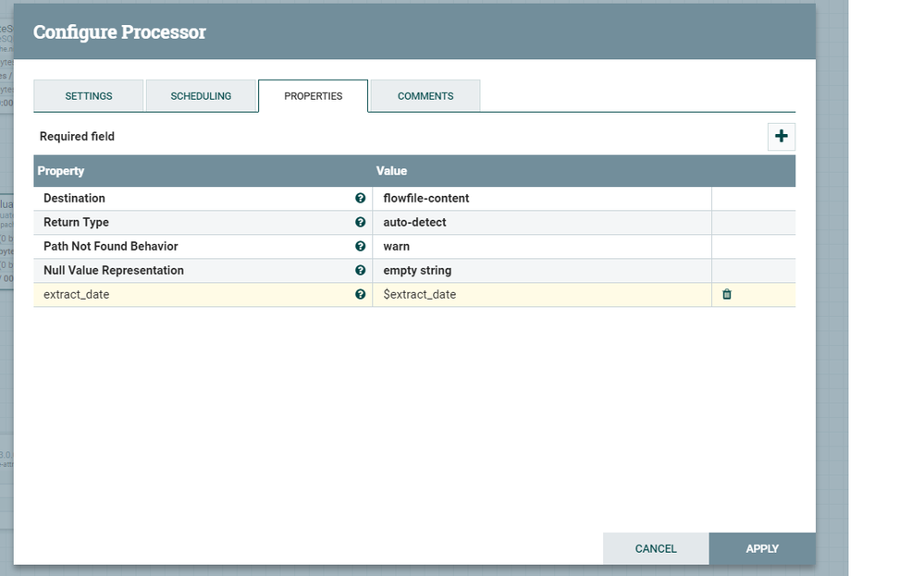
Task: Switch to the Scheduling tab
Action: 201,96
